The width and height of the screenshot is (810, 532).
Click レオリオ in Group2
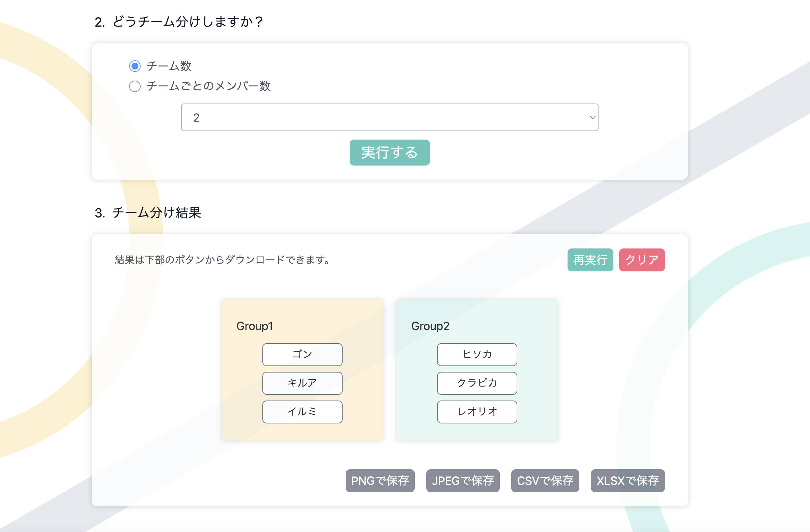click(477, 412)
